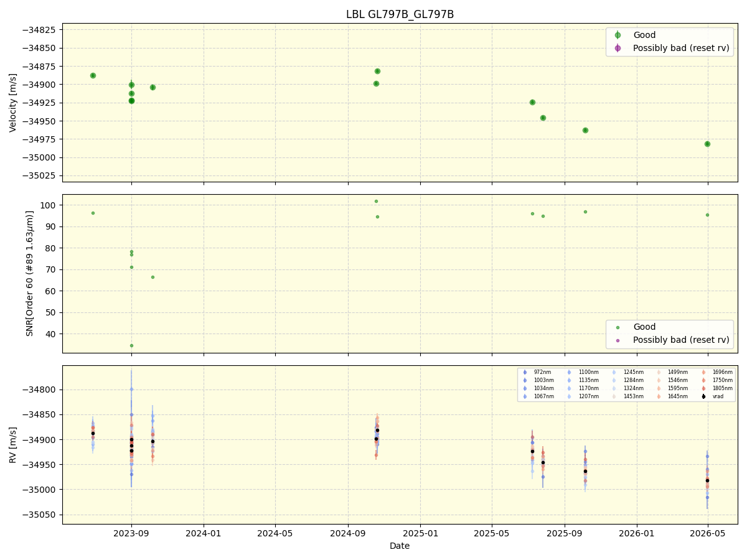Select the 1034nm legend entry
747x560 pixels.
tap(538, 388)
